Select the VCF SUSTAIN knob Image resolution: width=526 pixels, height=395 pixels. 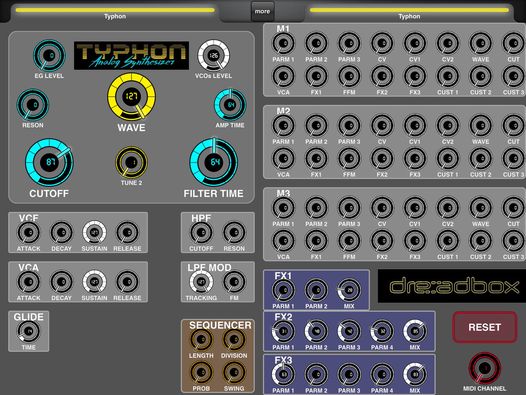[x=94, y=232]
